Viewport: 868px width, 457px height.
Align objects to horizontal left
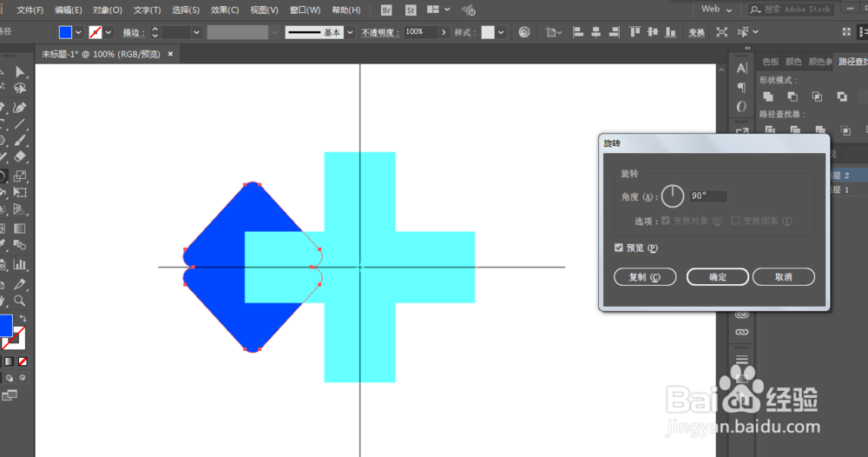point(578,32)
